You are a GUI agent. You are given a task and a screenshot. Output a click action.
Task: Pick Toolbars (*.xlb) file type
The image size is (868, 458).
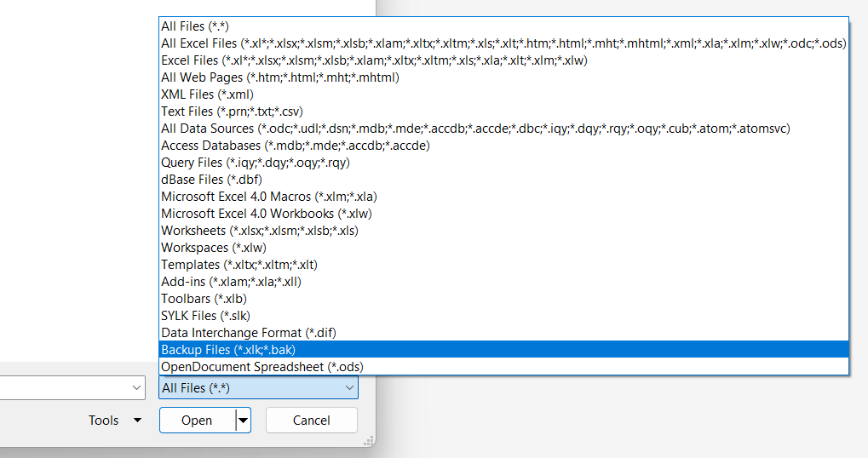503,299
